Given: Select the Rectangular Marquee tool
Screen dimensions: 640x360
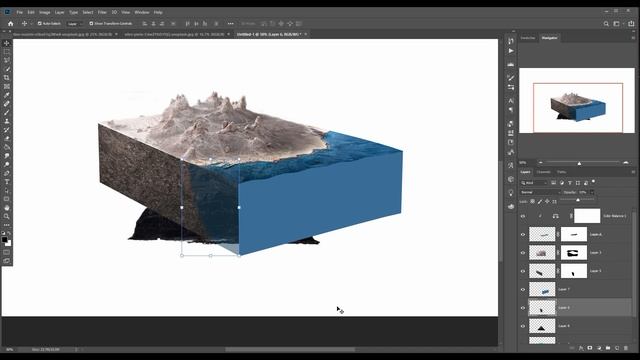Looking at the screenshot, I should click(7, 52).
